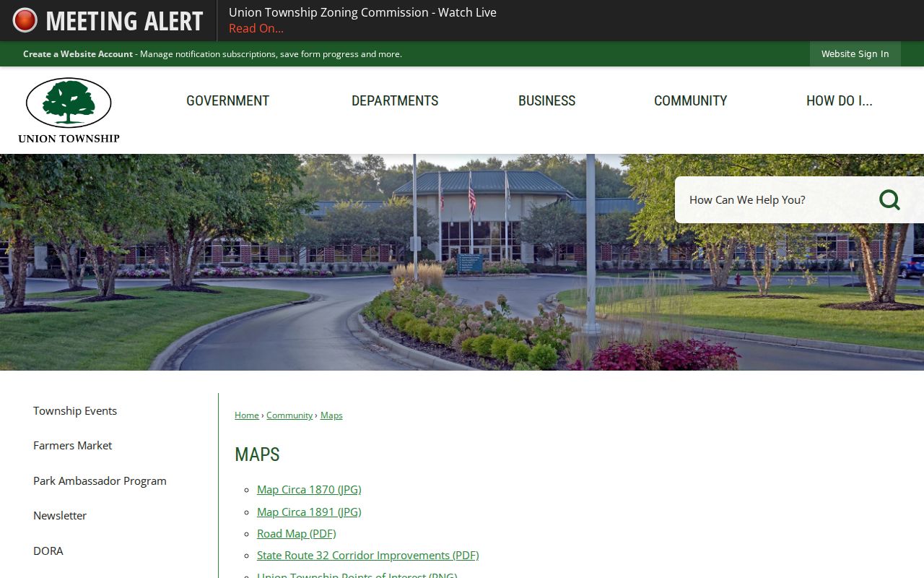
Task: Click the Maps breadcrumb link
Action: [x=331, y=415]
